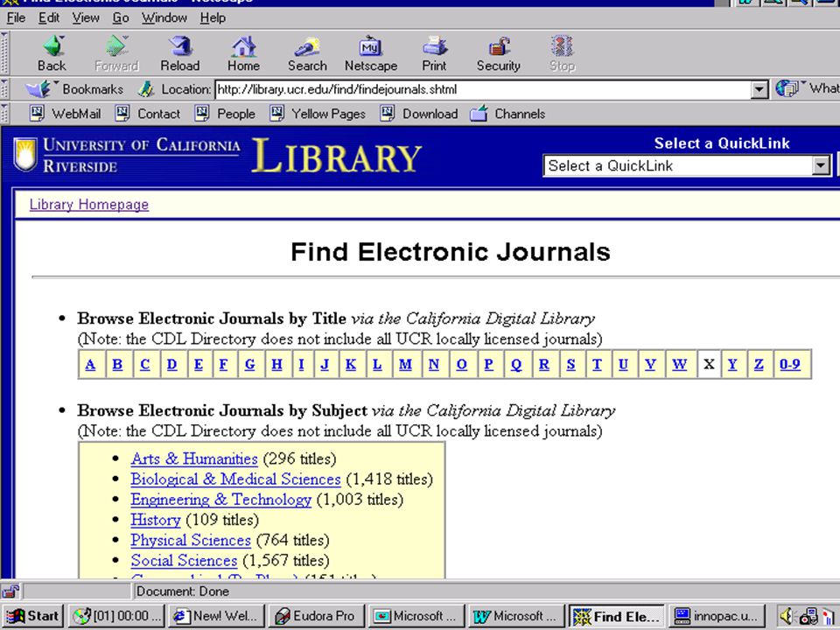Follow the Library Homepage link

(x=89, y=205)
